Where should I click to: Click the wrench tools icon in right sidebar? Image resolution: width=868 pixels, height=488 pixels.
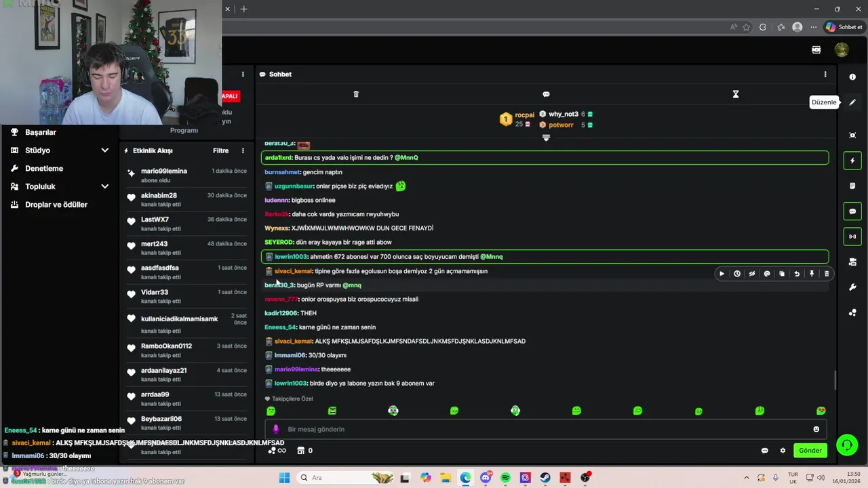[852, 287]
